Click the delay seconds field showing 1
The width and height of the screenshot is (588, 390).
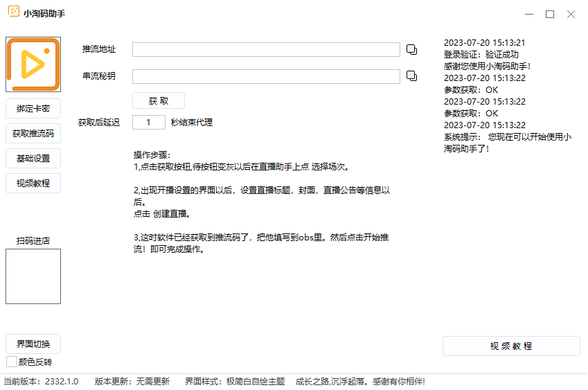coord(149,123)
